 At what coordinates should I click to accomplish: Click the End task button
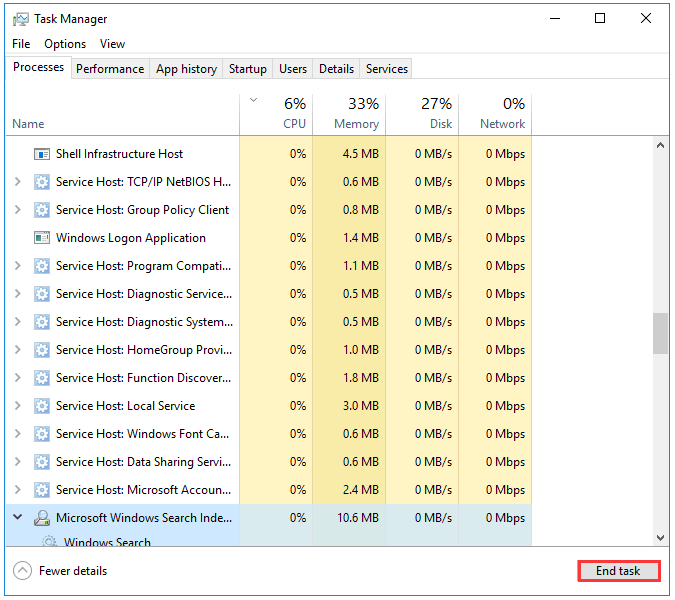[619, 571]
